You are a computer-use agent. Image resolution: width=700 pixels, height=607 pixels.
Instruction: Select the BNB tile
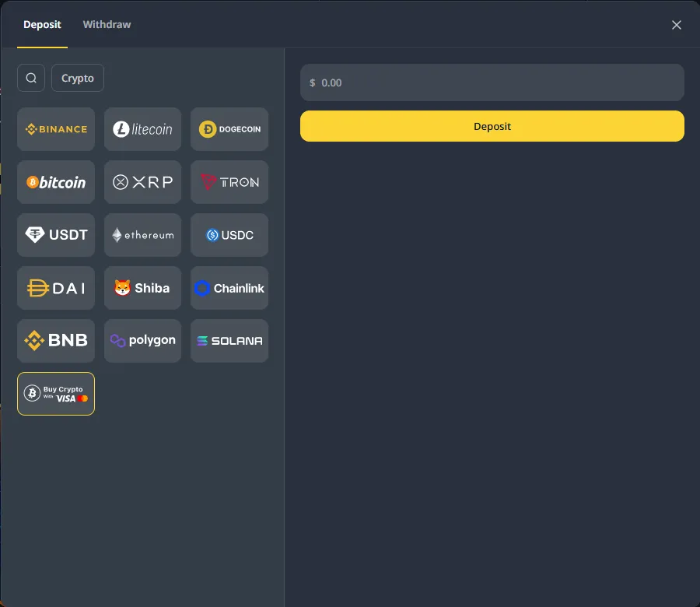click(56, 341)
